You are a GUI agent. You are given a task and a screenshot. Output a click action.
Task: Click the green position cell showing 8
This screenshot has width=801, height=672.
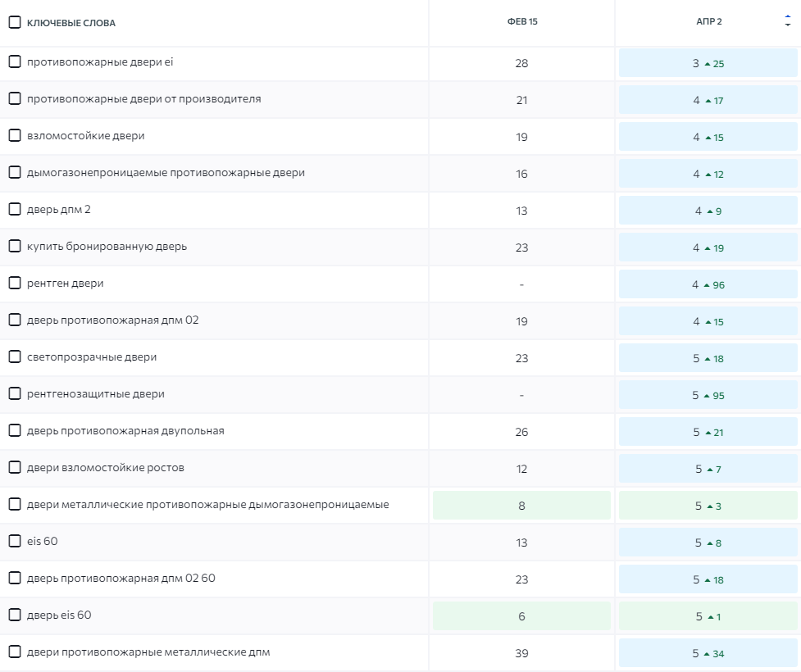tap(521, 506)
